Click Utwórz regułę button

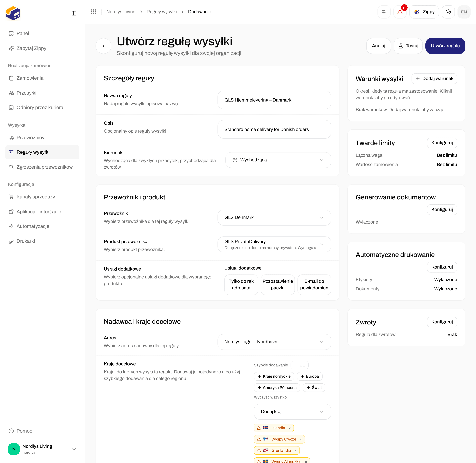coord(445,46)
